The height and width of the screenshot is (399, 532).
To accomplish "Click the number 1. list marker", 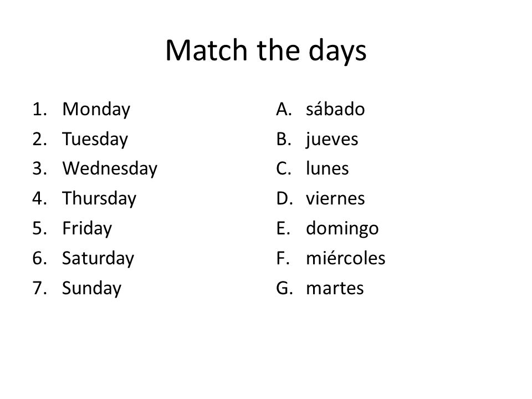I will coord(40,109).
